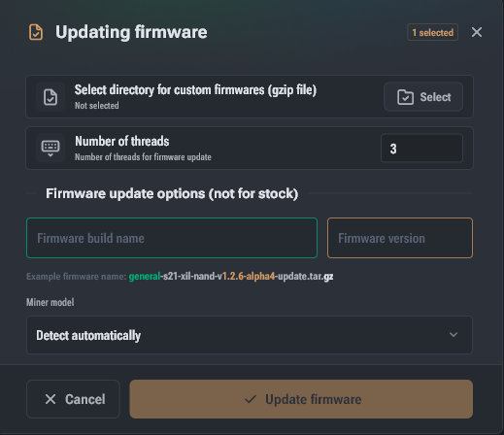Click the Number of threads value box
Image resolution: width=504 pixels, height=435 pixels.
(x=421, y=149)
